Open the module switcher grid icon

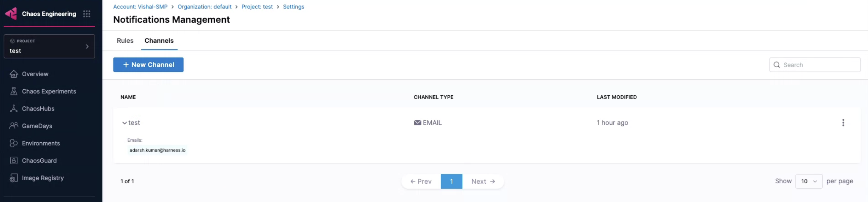(x=87, y=14)
